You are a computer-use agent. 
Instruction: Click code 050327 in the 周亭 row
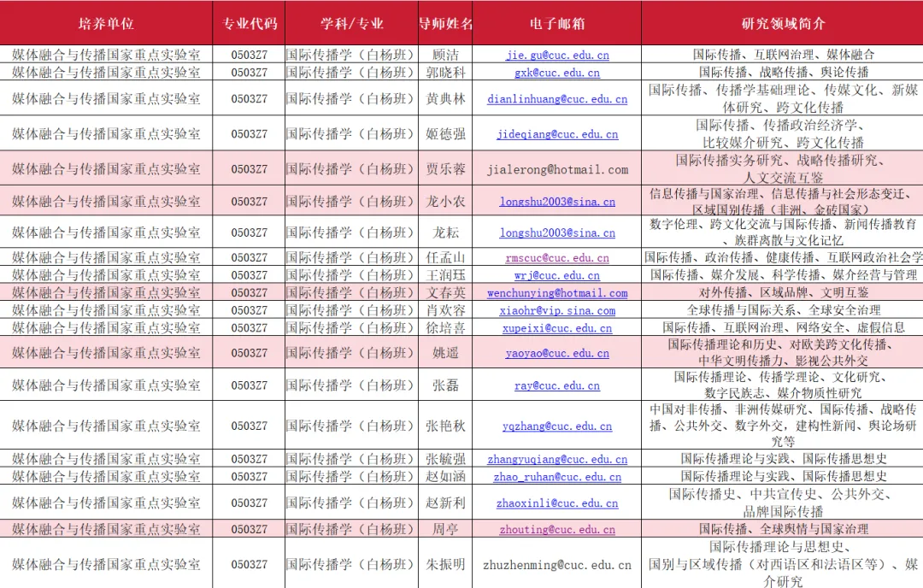(x=249, y=529)
